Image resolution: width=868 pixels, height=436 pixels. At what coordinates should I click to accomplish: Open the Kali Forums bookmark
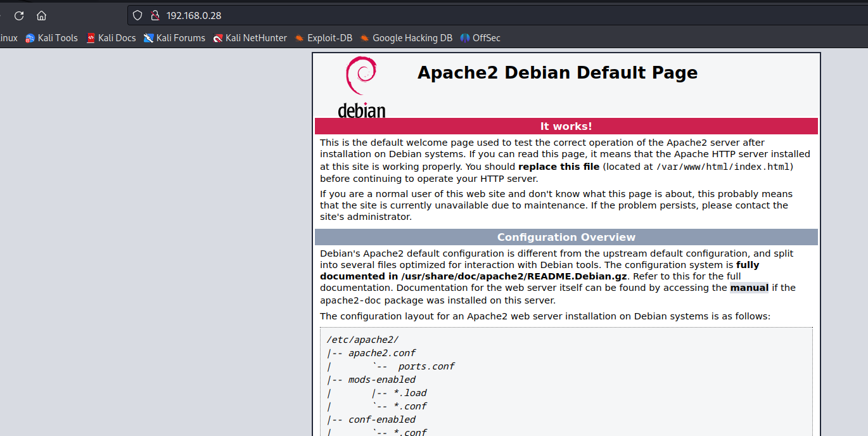pos(174,38)
